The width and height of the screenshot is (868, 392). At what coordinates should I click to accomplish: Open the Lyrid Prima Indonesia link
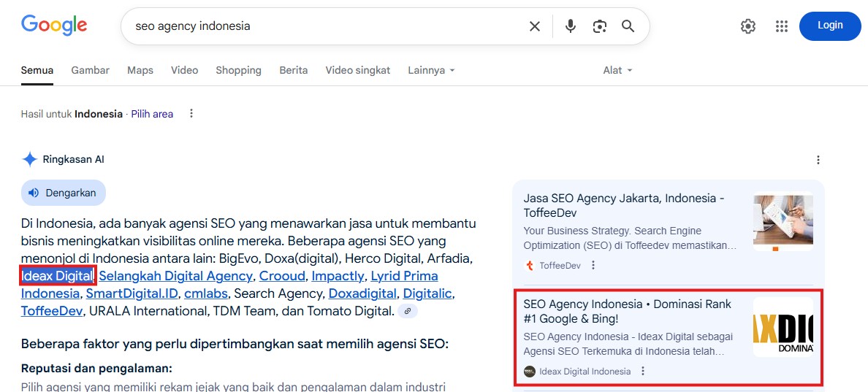click(404, 276)
